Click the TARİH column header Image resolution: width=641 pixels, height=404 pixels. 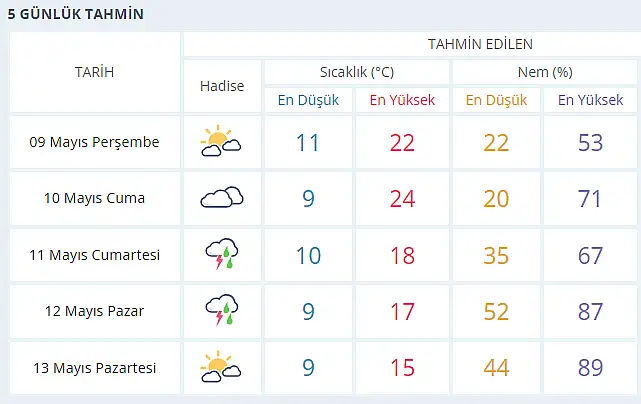[94, 72]
